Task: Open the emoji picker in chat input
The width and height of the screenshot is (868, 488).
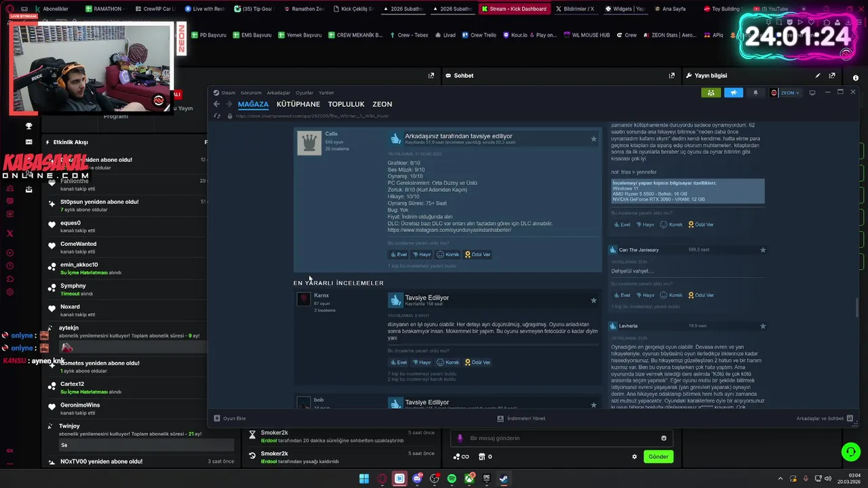Action: pyautogui.click(x=664, y=439)
